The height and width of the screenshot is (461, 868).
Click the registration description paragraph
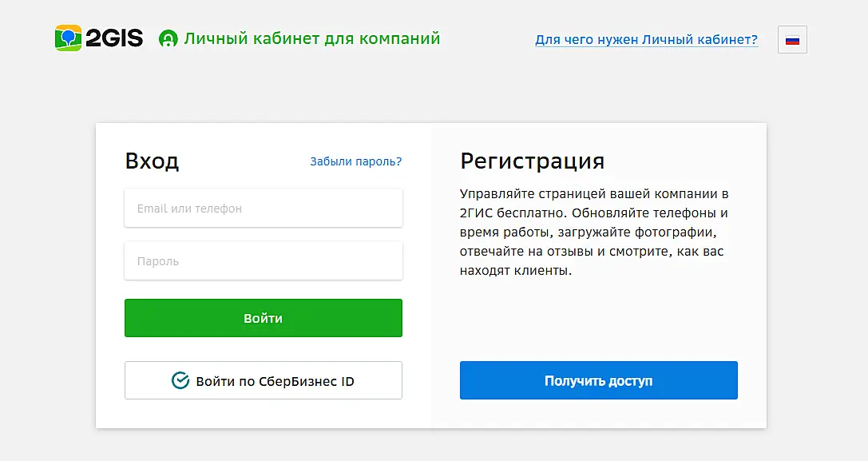click(595, 232)
